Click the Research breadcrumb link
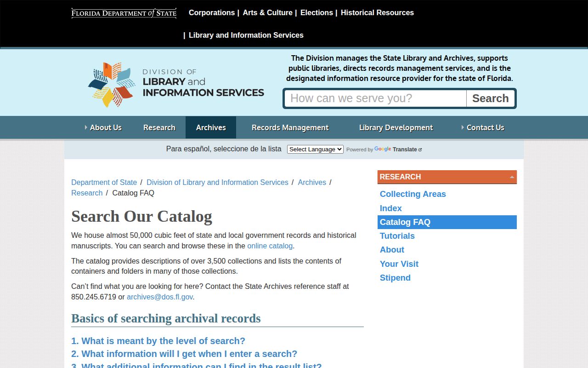 click(87, 193)
